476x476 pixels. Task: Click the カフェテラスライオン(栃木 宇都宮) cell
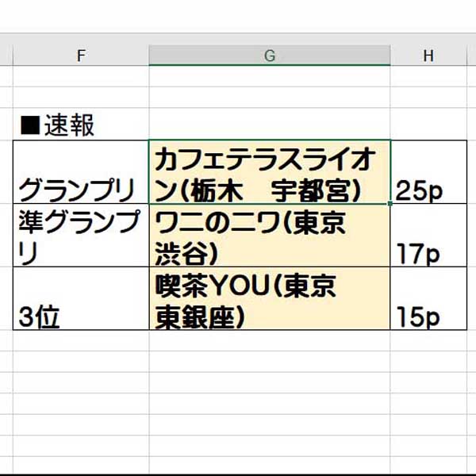click(x=270, y=171)
